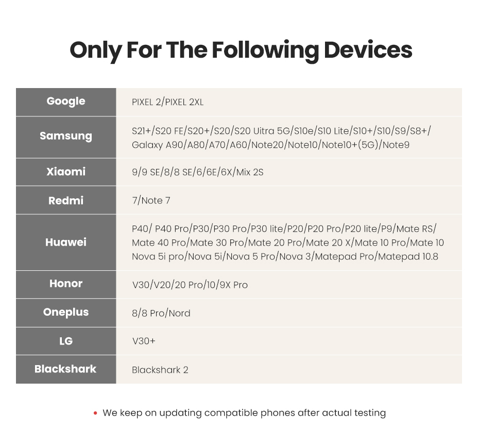Image resolution: width=479 pixels, height=448 pixels.
Task: Select the Honor brand cell
Action: point(66,284)
